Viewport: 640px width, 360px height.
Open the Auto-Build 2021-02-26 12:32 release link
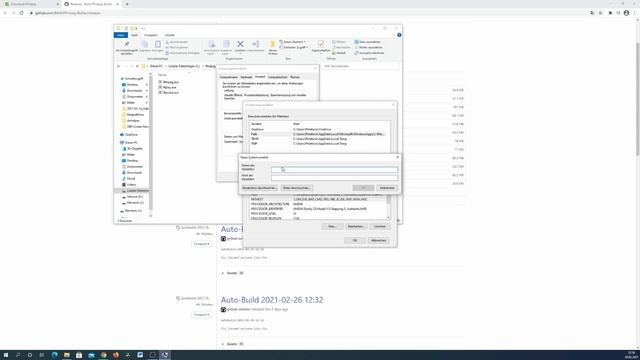click(272, 300)
